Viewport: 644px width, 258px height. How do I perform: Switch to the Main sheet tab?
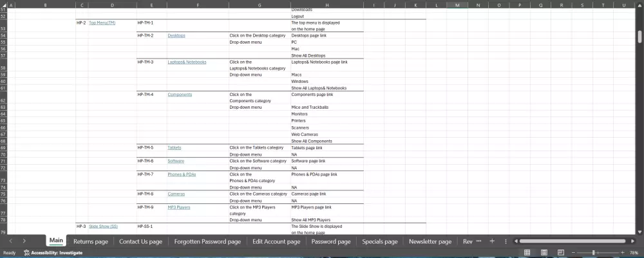pyautogui.click(x=56, y=241)
